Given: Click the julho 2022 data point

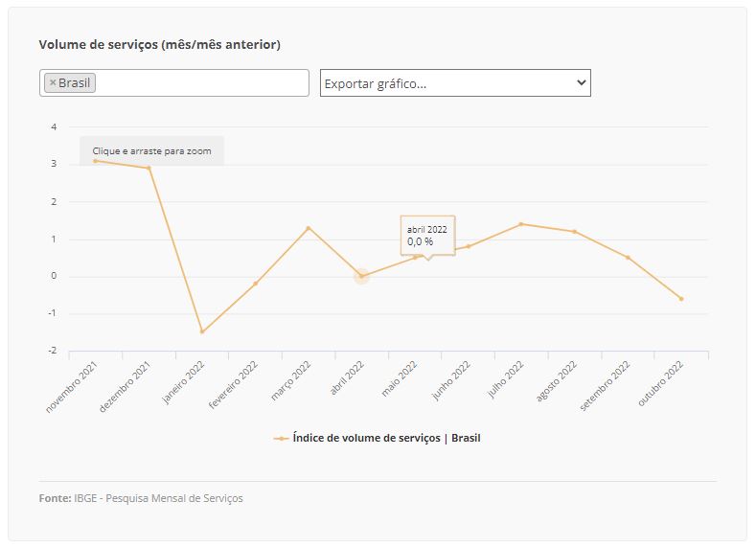Looking at the screenshot, I should click(520, 224).
